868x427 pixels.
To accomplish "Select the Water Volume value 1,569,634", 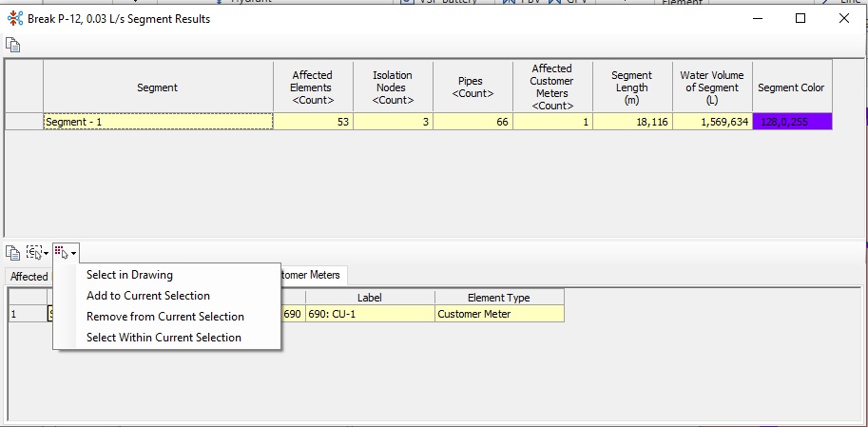I will pyautogui.click(x=712, y=122).
